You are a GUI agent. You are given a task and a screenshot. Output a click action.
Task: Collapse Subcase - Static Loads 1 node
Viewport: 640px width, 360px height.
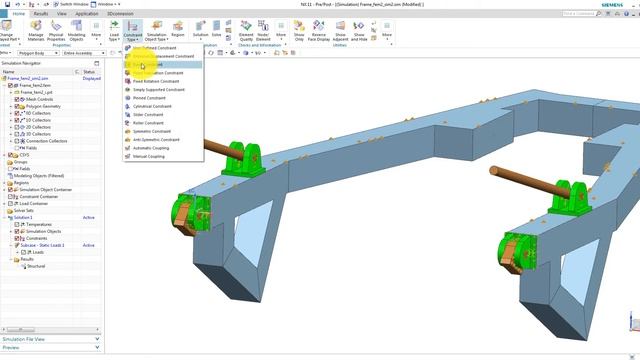pos(11,245)
